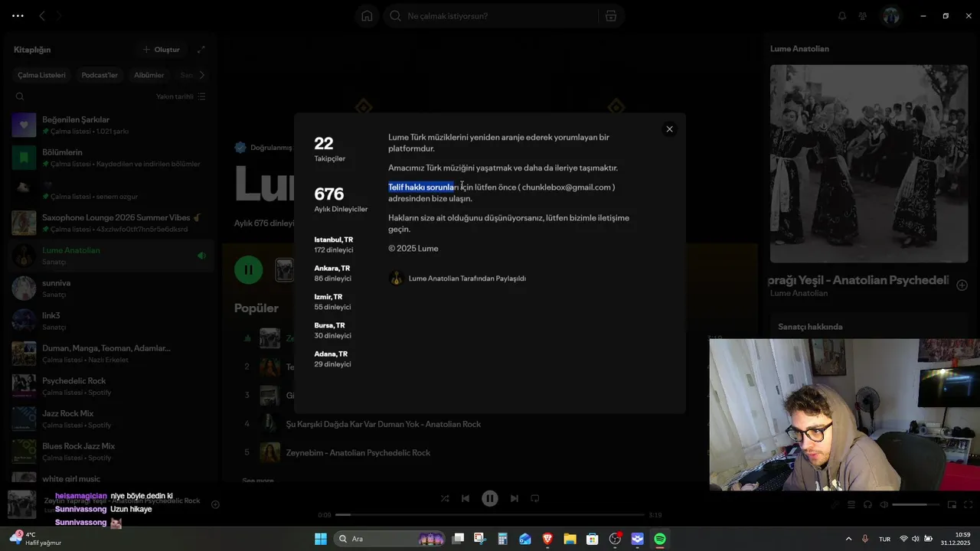This screenshot has width=980, height=551.
Task: Click 'See more' under popular tracks
Action: tap(258, 481)
